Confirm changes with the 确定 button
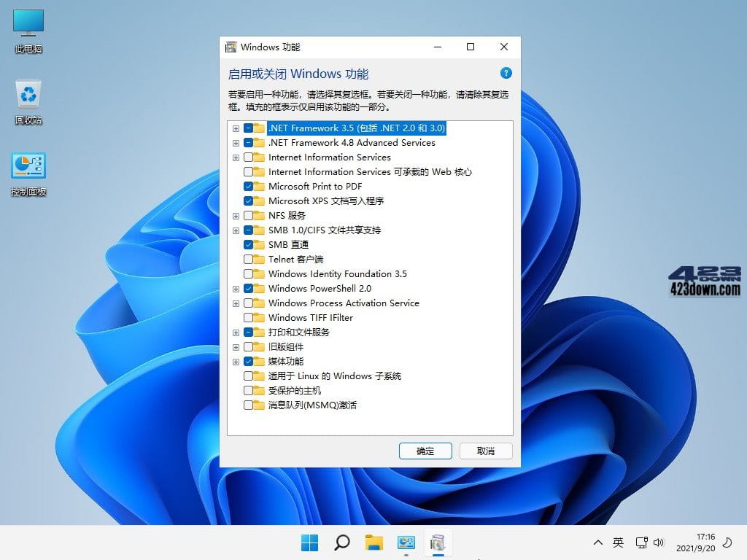Image resolution: width=747 pixels, height=560 pixels. coord(425,451)
